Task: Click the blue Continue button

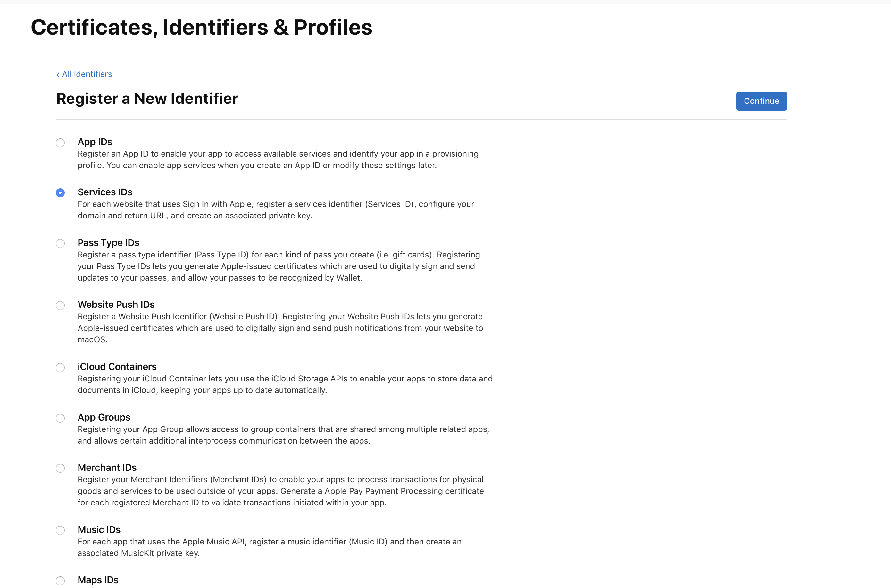Action: pos(761,101)
